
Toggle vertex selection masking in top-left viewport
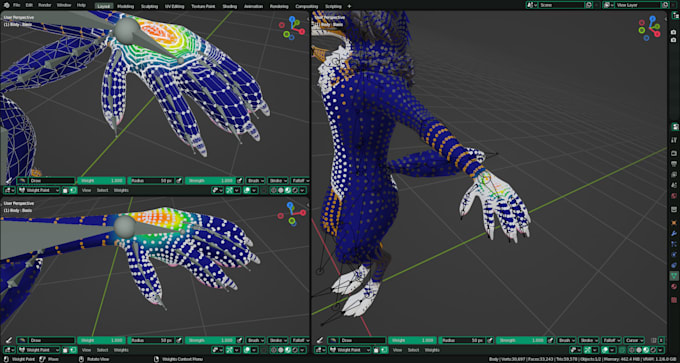point(73,190)
